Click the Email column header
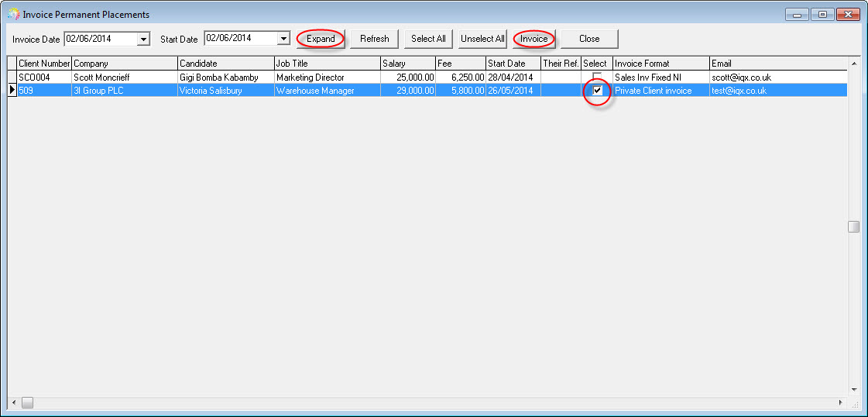Screen dimensions: 868x417 point(778,64)
